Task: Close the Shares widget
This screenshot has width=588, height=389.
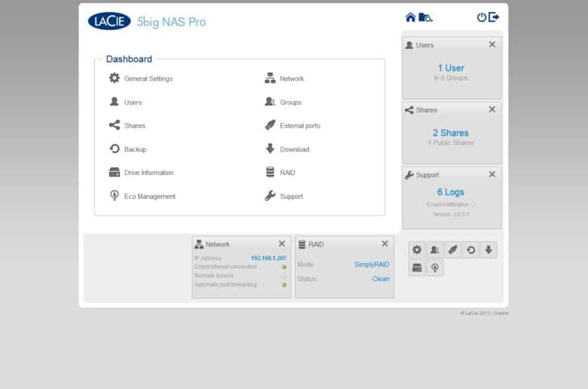Action: click(x=492, y=109)
